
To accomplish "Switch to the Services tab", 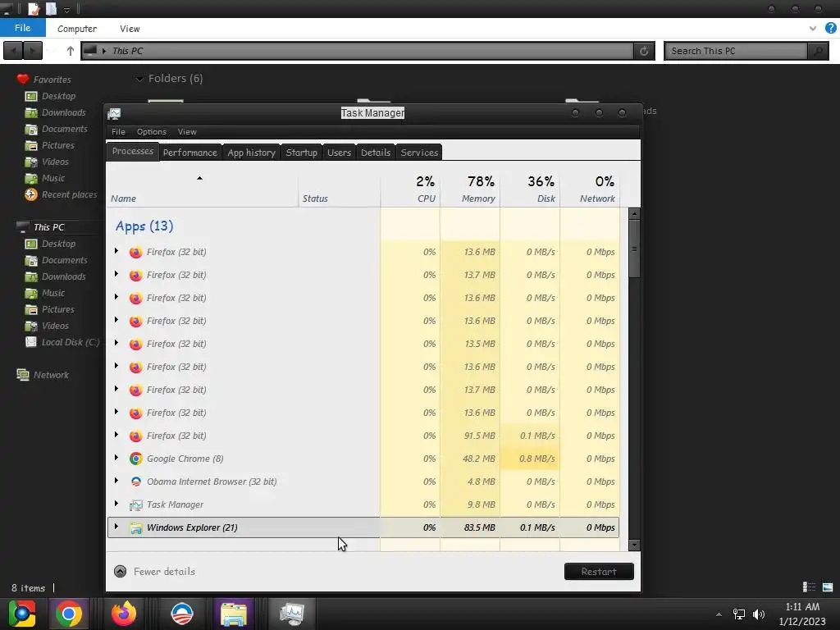I will tap(419, 153).
